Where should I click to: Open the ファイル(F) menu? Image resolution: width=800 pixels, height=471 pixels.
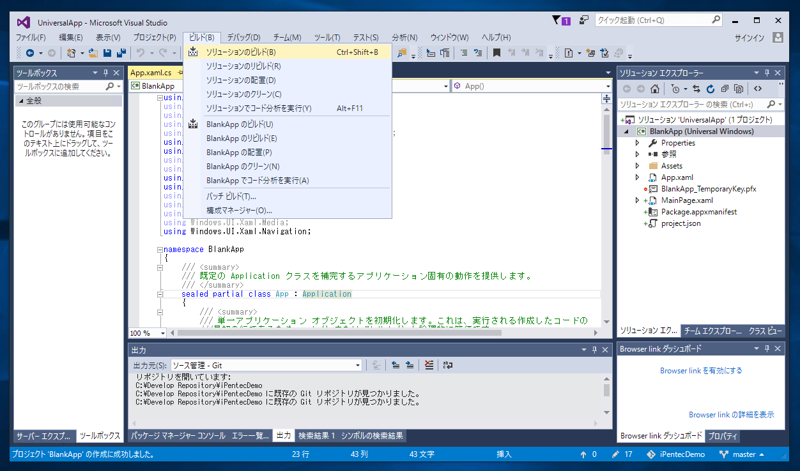31,38
